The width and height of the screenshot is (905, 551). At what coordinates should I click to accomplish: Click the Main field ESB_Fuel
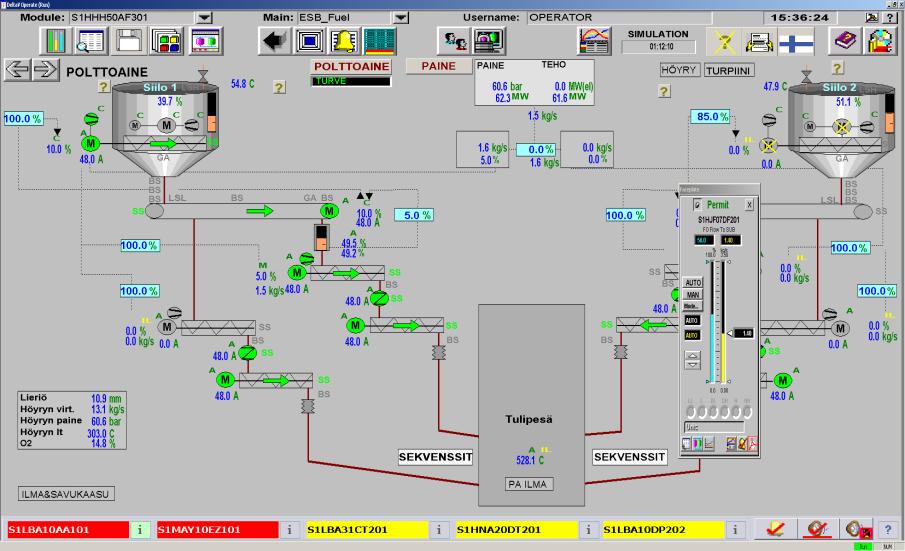tap(345, 18)
